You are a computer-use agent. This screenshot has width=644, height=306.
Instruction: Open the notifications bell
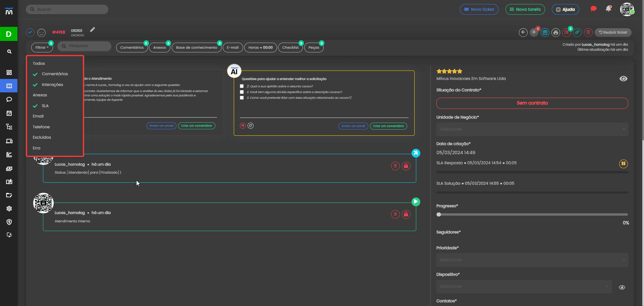[x=608, y=9]
